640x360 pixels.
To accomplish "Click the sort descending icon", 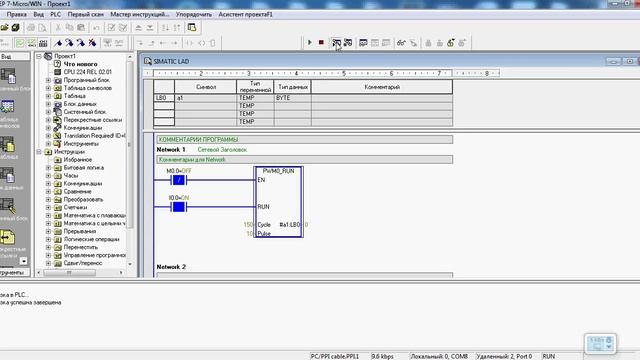I will click(177, 28).
